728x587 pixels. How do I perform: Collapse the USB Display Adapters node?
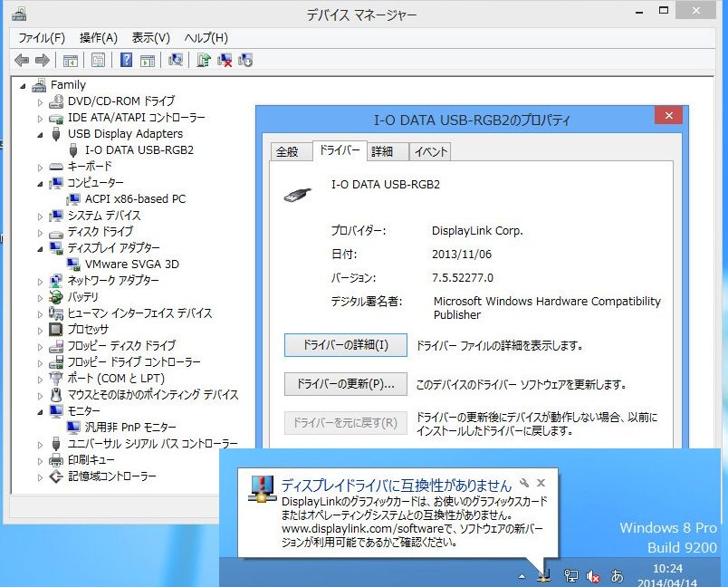[x=40, y=134]
